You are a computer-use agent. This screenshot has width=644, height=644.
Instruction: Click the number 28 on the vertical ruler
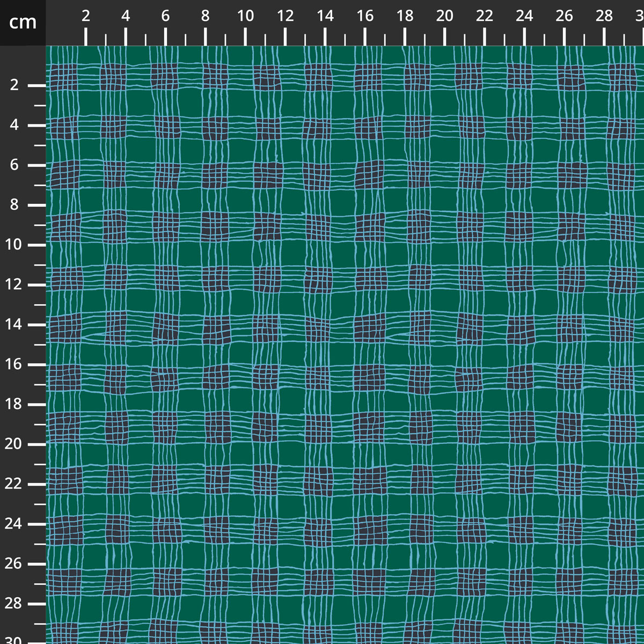pos(13,602)
